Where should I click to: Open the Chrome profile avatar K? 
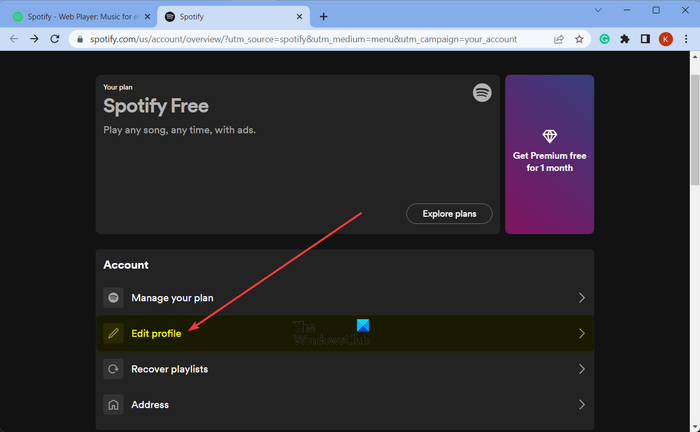[x=666, y=39]
